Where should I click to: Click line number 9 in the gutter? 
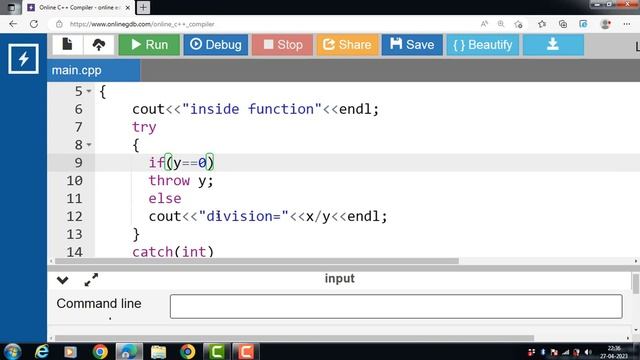pos(78,162)
